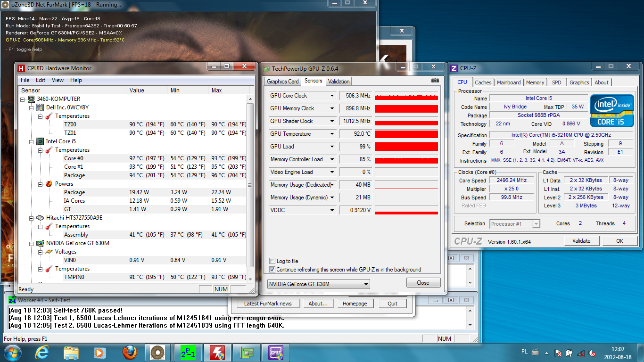Viewport: 644px width, 362px height.
Task: Open the CPU-Z Mainboard tab
Action: pos(509,82)
